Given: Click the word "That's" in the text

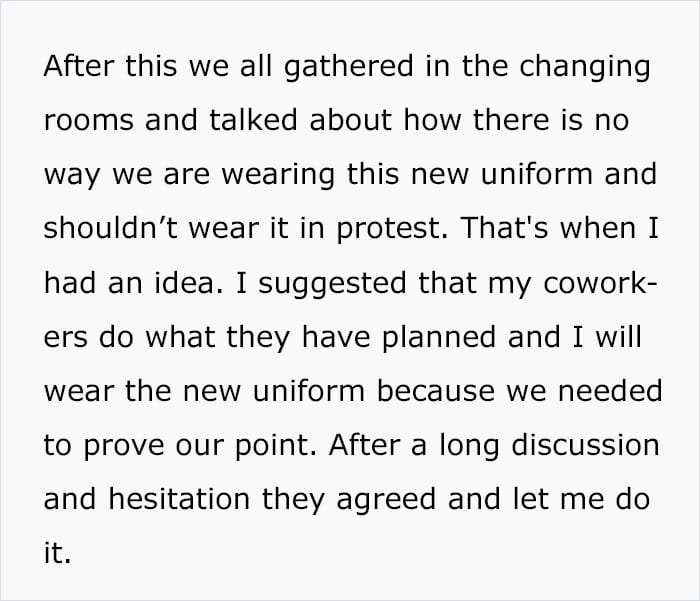Looking at the screenshot, I should click(504, 228).
